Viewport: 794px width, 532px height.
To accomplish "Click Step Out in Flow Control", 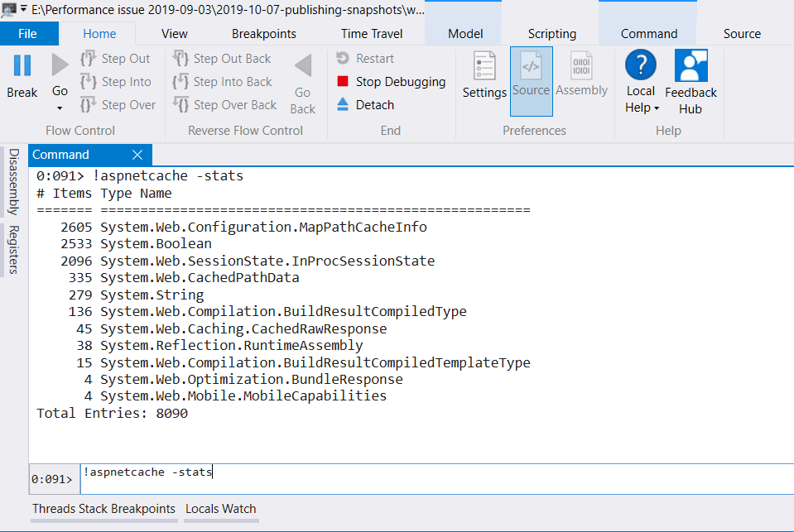I will (x=118, y=59).
